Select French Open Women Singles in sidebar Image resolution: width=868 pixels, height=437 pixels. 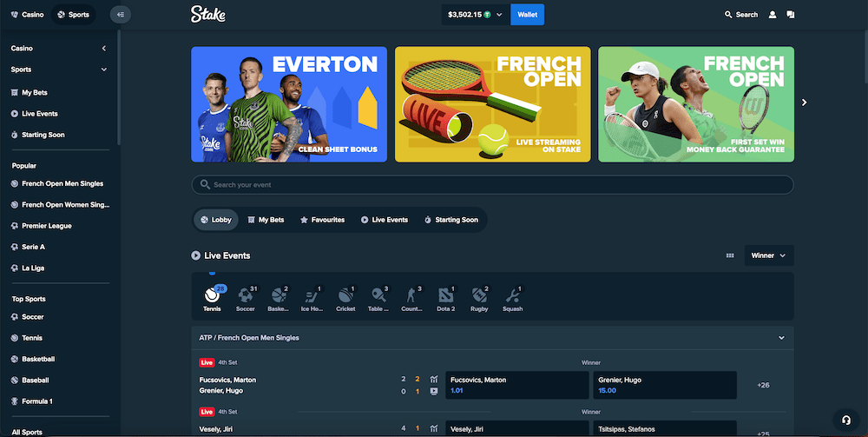[60, 204]
